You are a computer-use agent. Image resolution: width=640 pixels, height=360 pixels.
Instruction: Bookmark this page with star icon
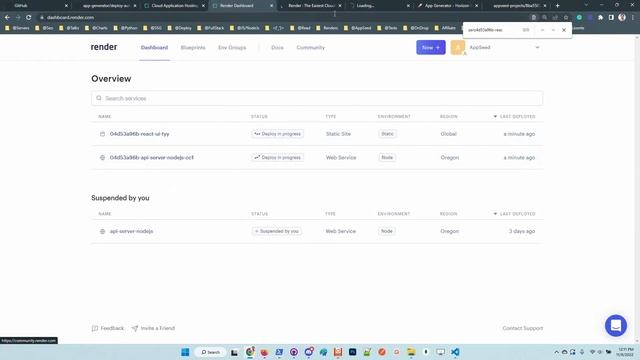566,18
